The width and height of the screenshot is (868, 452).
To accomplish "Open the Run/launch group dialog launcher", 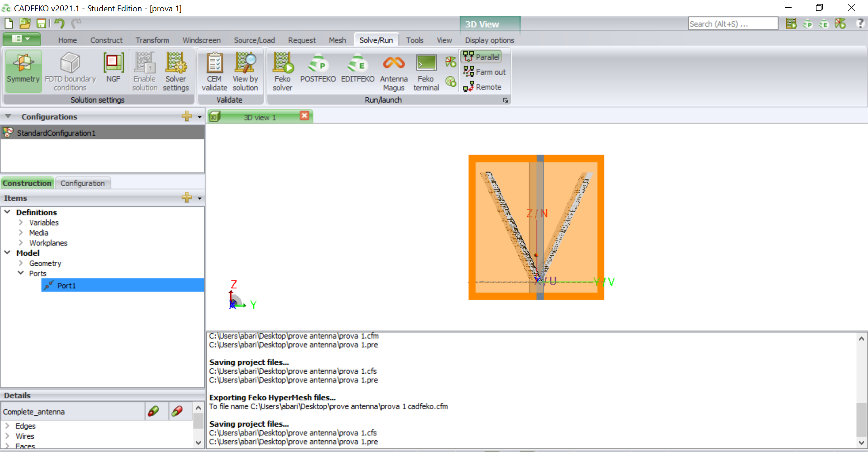I will [505, 100].
